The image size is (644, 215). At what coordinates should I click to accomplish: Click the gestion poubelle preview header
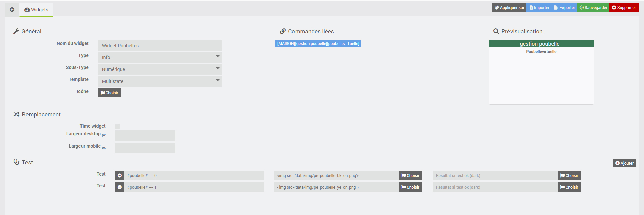(x=541, y=44)
